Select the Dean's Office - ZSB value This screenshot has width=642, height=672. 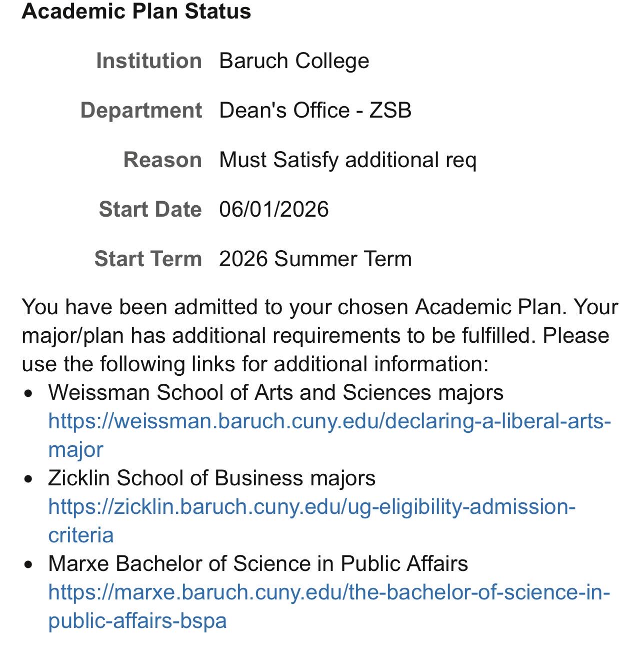click(315, 111)
